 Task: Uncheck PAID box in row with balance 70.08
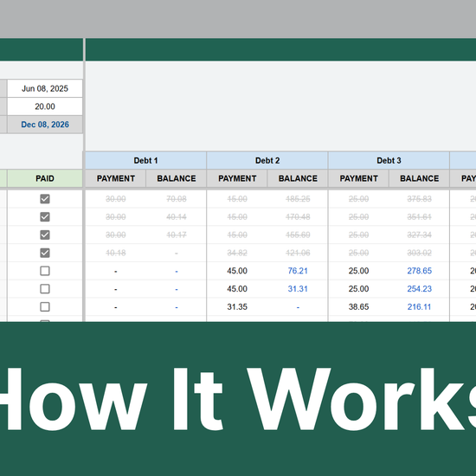click(x=45, y=199)
